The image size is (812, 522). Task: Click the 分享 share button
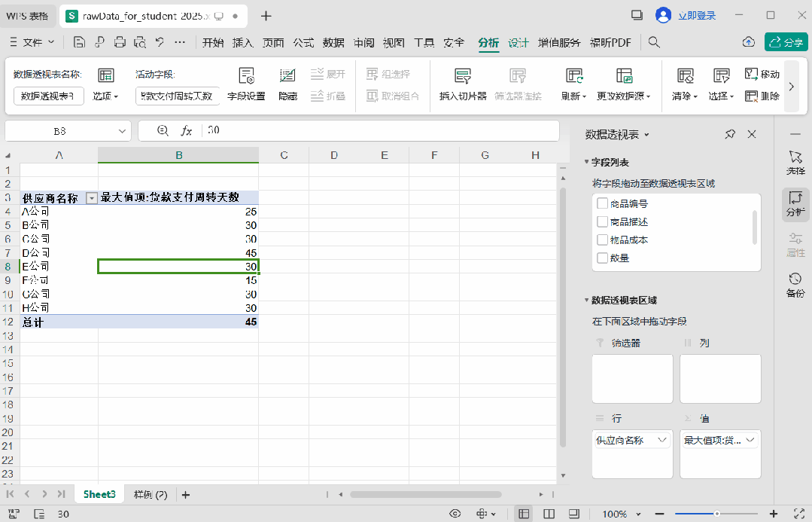click(x=786, y=42)
